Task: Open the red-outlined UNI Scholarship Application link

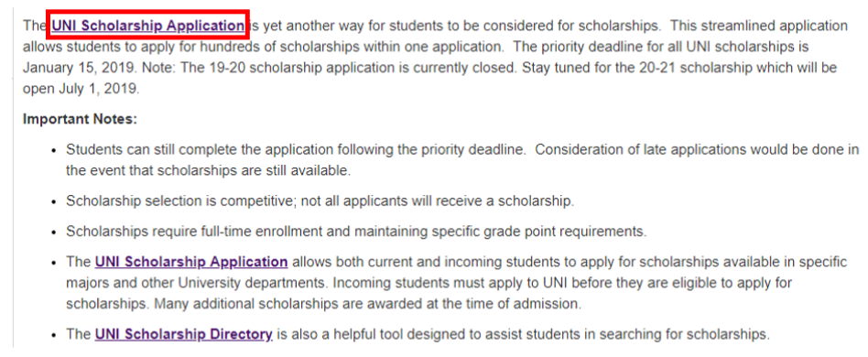Action: point(147,26)
